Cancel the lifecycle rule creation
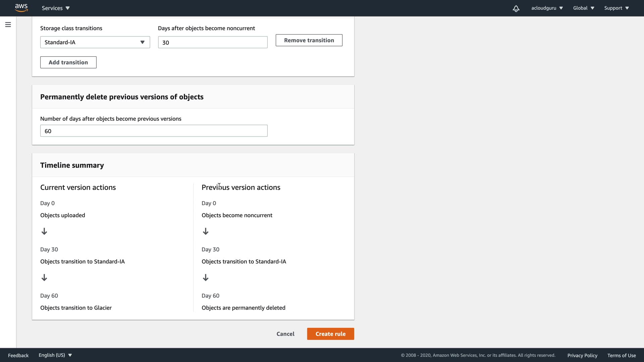Screen dimensions: 644x362 285,334
